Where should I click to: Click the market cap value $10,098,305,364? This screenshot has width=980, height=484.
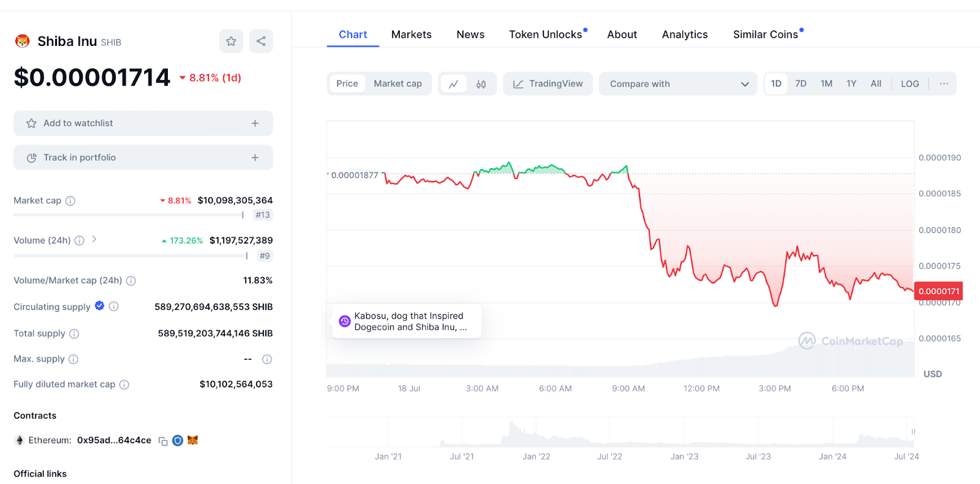pos(235,201)
